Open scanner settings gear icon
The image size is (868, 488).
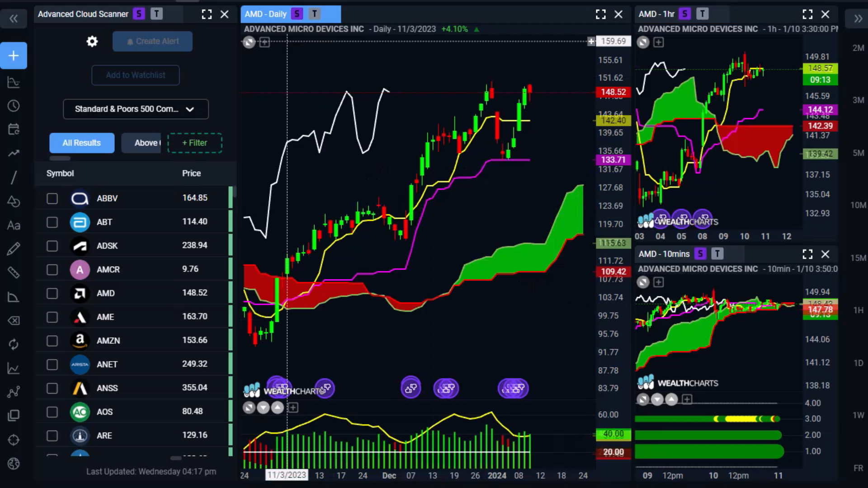(92, 42)
